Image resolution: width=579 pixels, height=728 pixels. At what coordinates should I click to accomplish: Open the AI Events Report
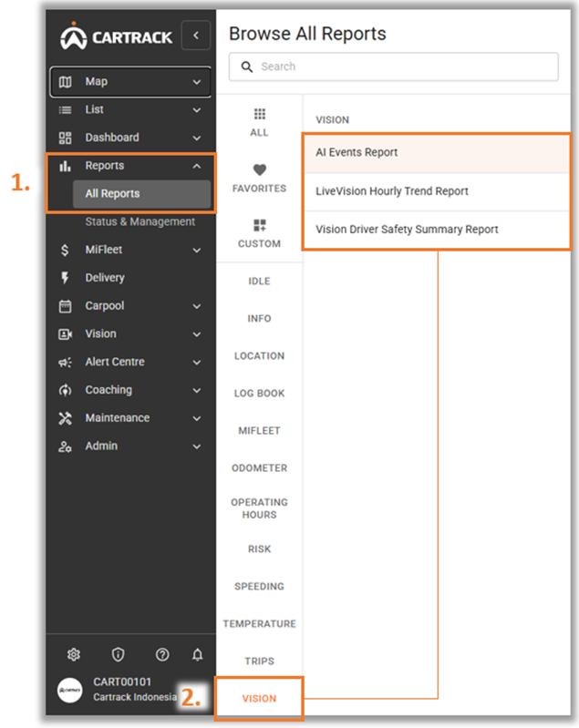coord(437,154)
